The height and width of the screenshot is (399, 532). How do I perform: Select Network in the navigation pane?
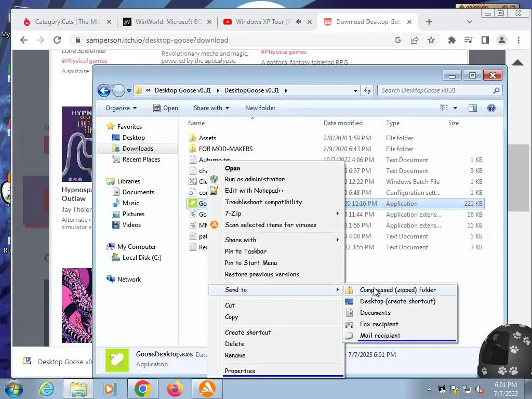click(x=129, y=279)
